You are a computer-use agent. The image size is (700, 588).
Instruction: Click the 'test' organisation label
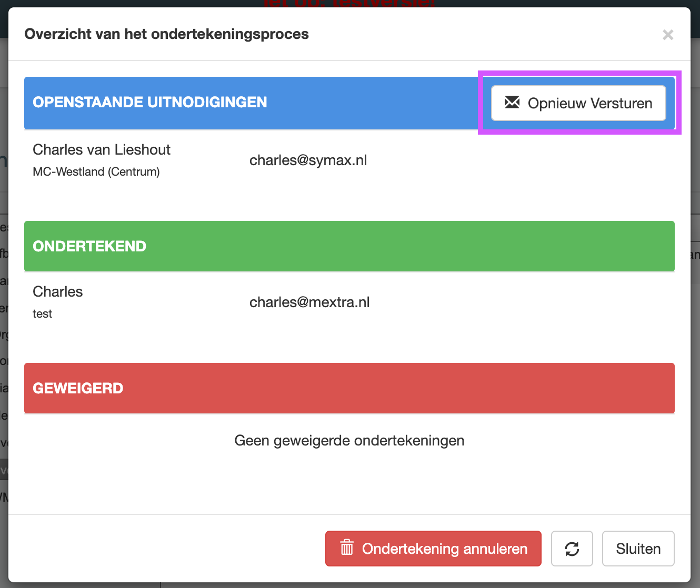42,314
